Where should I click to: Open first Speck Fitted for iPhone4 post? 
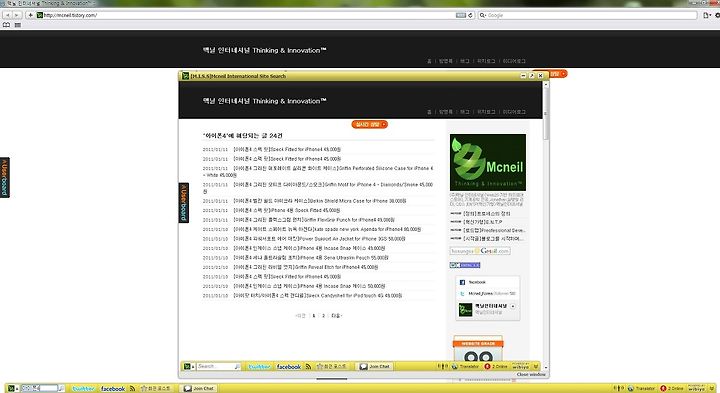[287, 149]
